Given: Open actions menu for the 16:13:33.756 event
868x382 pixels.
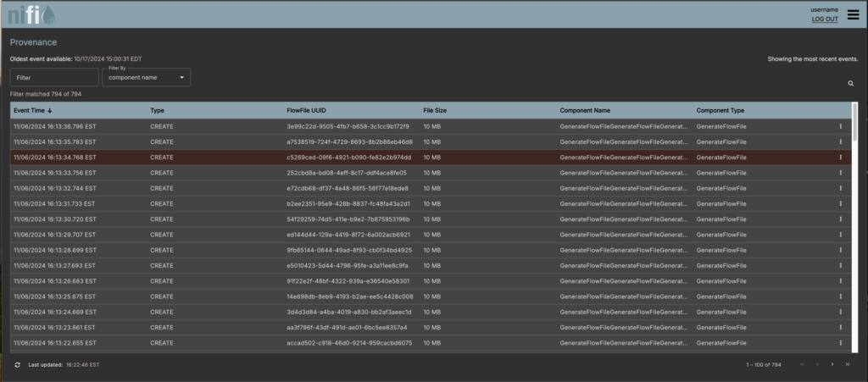Looking at the screenshot, I should pyautogui.click(x=840, y=173).
